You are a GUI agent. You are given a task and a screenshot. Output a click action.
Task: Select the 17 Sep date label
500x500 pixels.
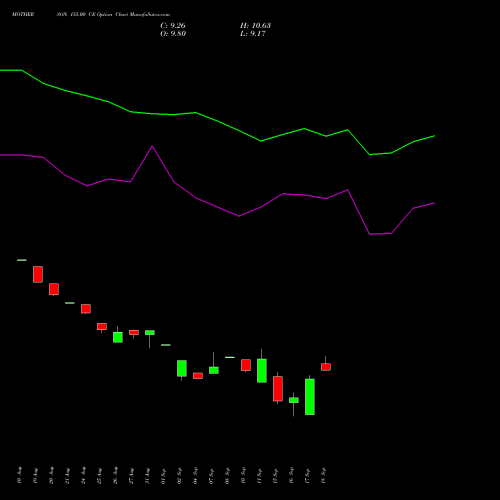(x=307, y=476)
